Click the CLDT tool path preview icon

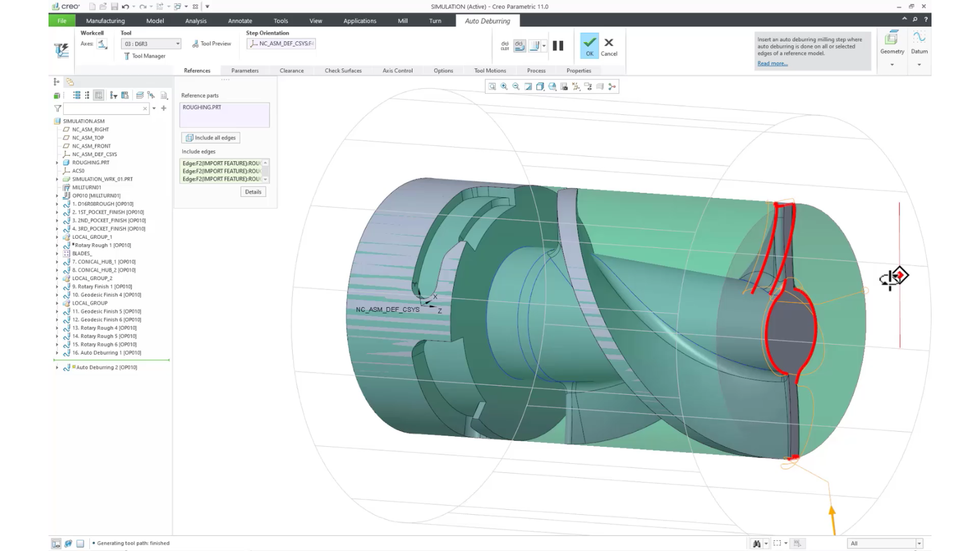(504, 46)
